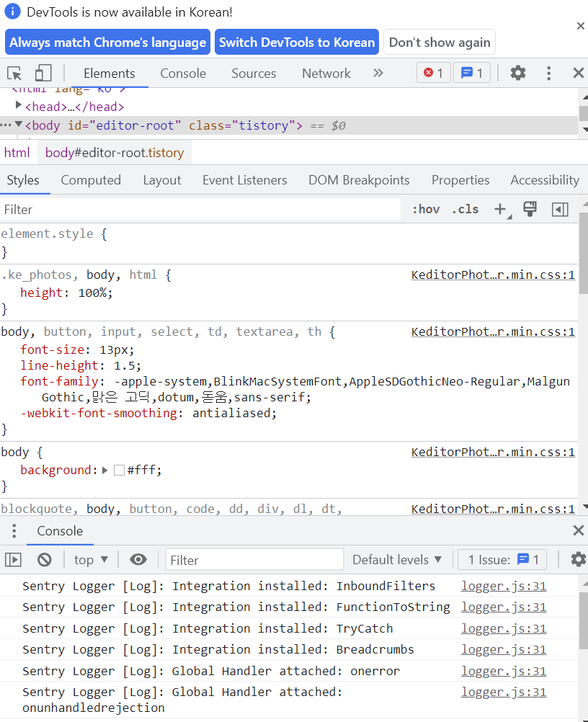Image resolution: width=588 pixels, height=722 pixels.
Task: Select the drawer Console tab
Action: click(x=60, y=531)
